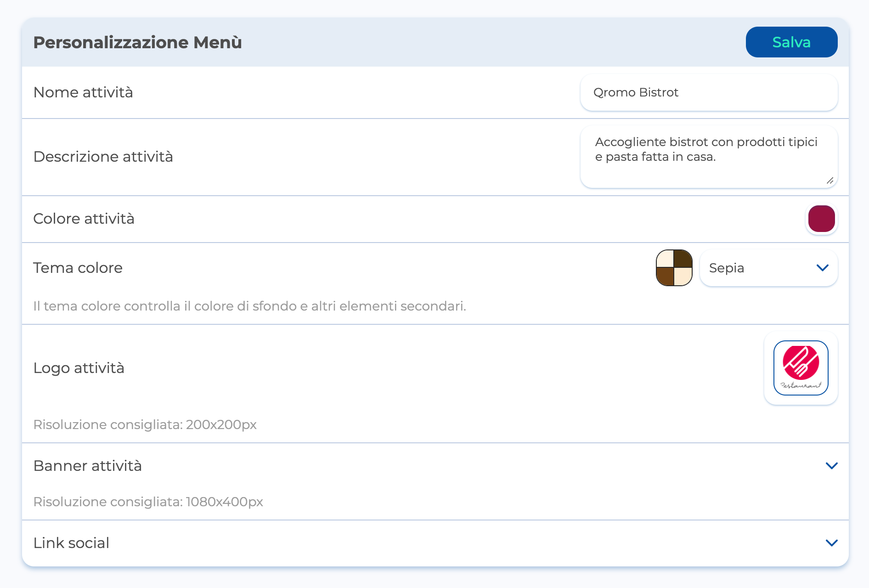Open the Colore attività crimson color swatch
This screenshot has width=869, height=588.
[821, 219]
